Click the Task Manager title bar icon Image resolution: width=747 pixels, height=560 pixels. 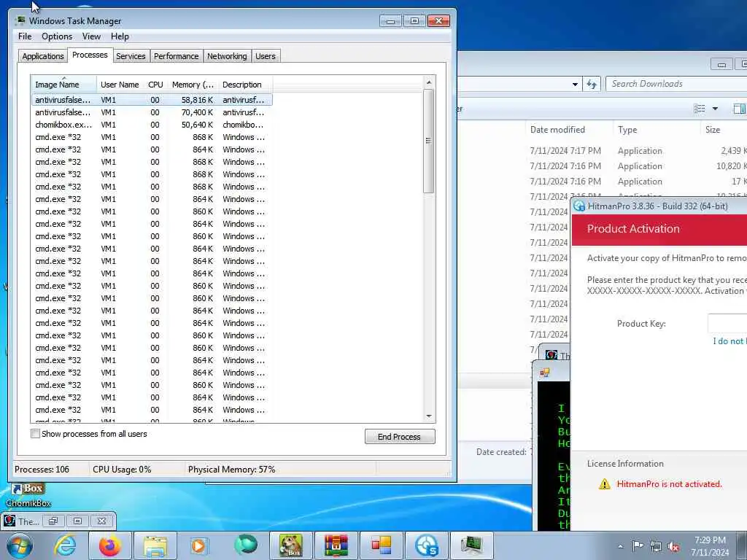(x=20, y=21)
